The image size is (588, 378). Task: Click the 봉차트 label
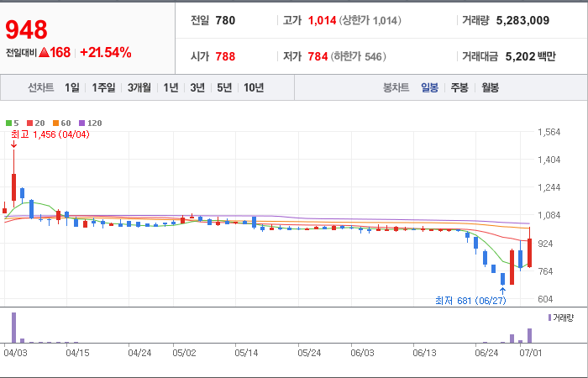tap(396, 87)
